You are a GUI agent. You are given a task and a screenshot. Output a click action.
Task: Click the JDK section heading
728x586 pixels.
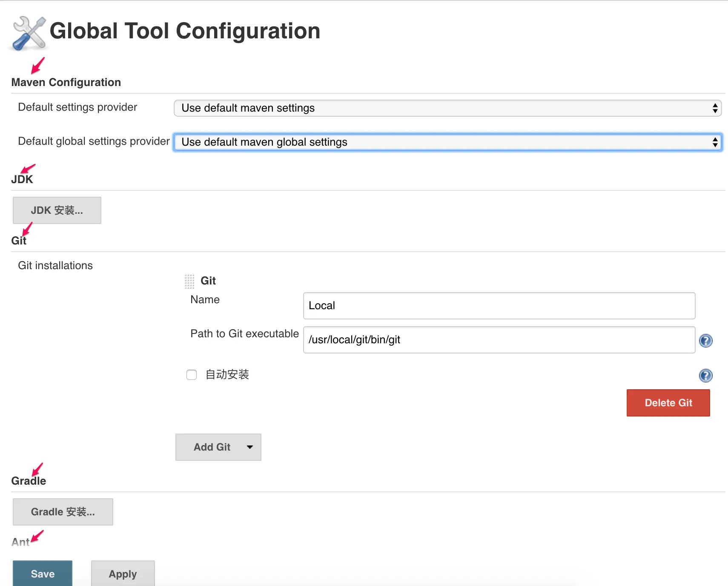coord(22,179)
